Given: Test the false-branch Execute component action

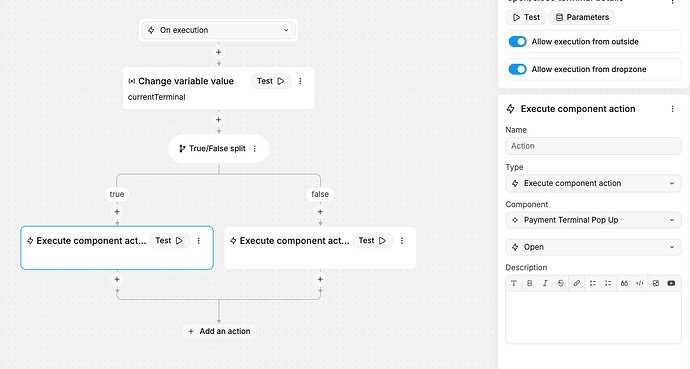Looking at the screenshot, I should tap(373, 241).
